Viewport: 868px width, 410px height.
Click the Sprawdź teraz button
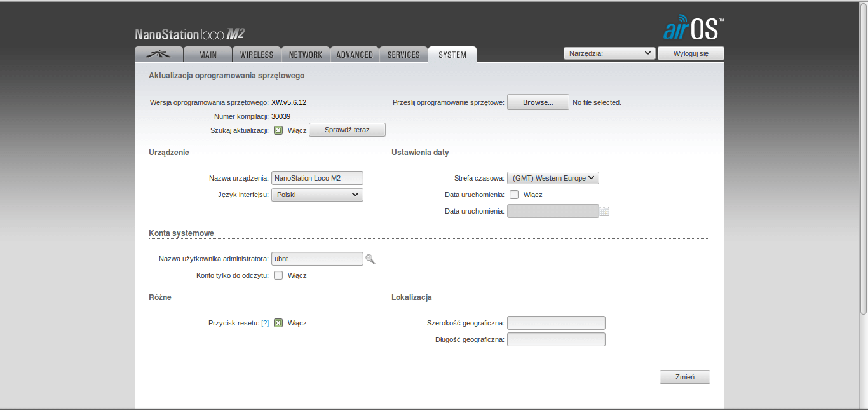click(x=347, y=130)
